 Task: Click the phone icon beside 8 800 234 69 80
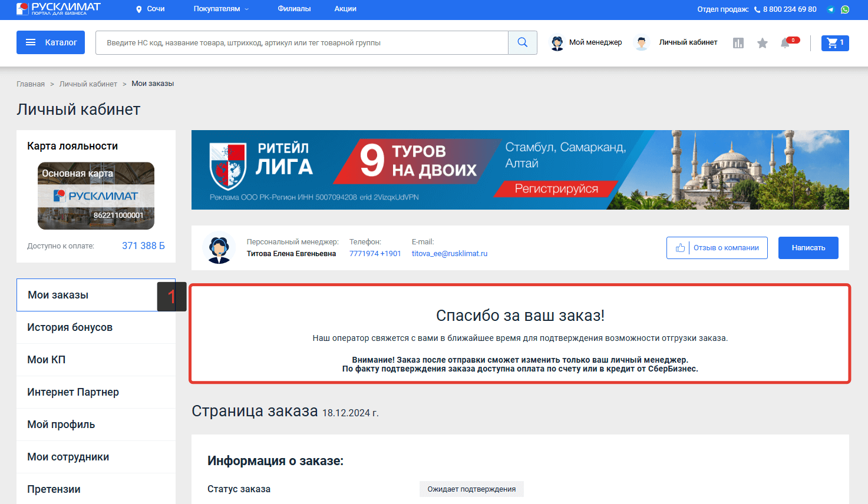(x=757, y=9)
